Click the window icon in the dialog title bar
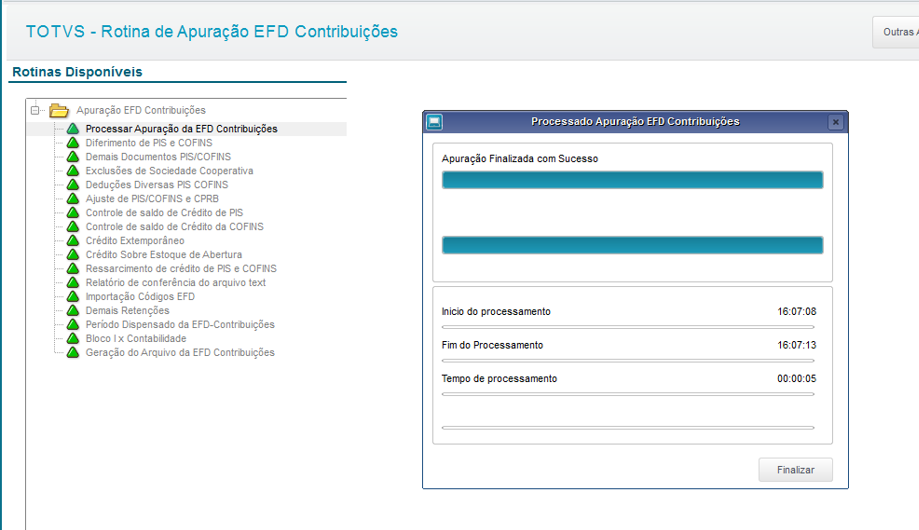 coord(434,122)
